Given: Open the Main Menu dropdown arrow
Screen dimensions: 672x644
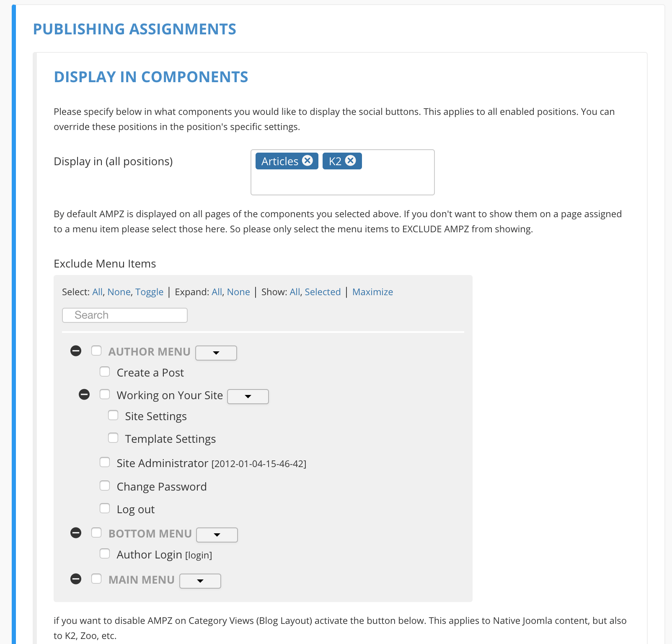Looking at the screenshot, I should [x=200, y=581].
